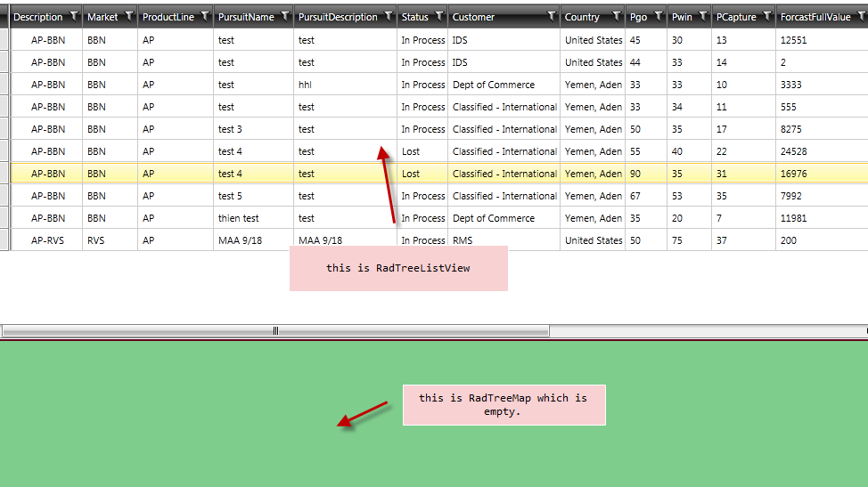Sort by the Market column header

coord(102,17)
